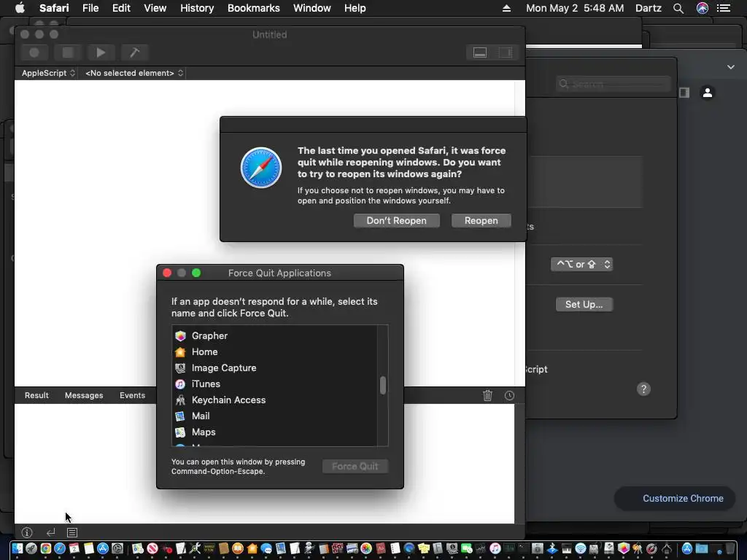Open the modifier keys shortcut dropdown
The image size is (747, 560).
click(581, 264)
